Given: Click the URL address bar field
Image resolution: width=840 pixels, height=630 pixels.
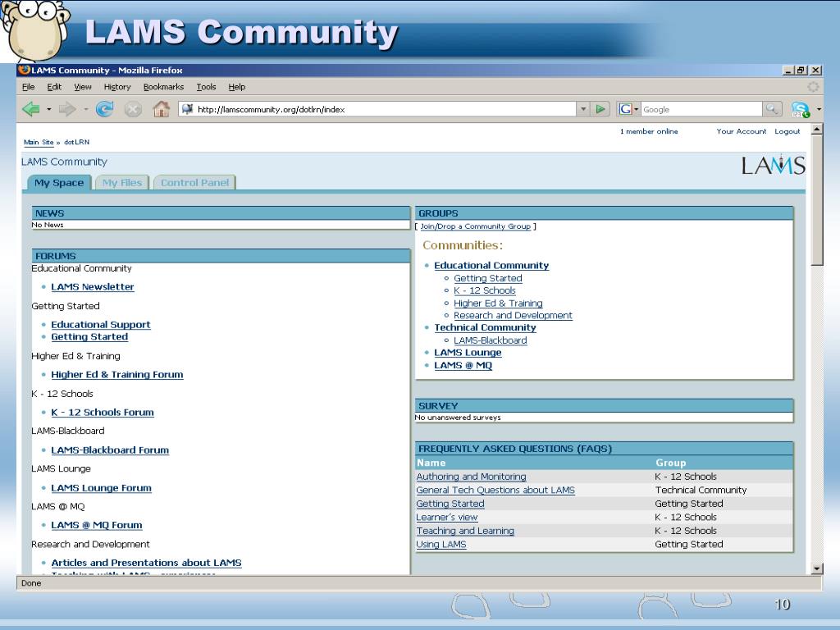Looking at the screenshot, I should pos(377,109).
